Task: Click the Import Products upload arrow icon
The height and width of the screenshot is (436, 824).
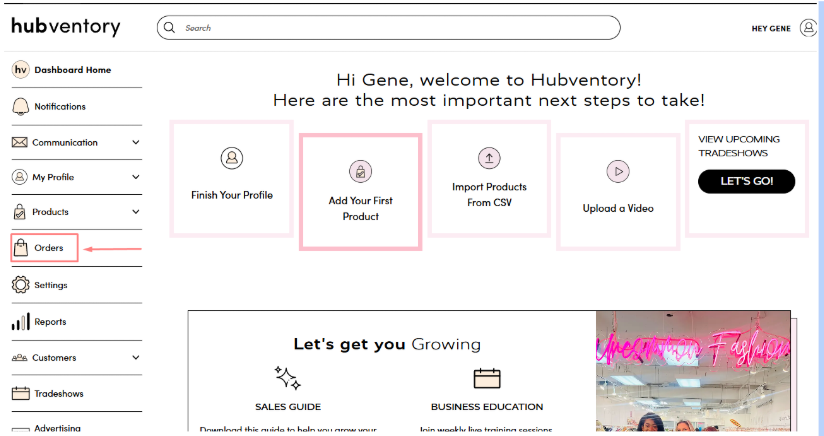Action: point(489,158)
